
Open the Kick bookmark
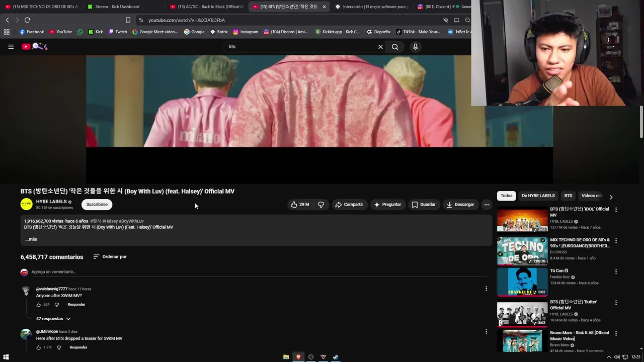(x=96, y=32)
